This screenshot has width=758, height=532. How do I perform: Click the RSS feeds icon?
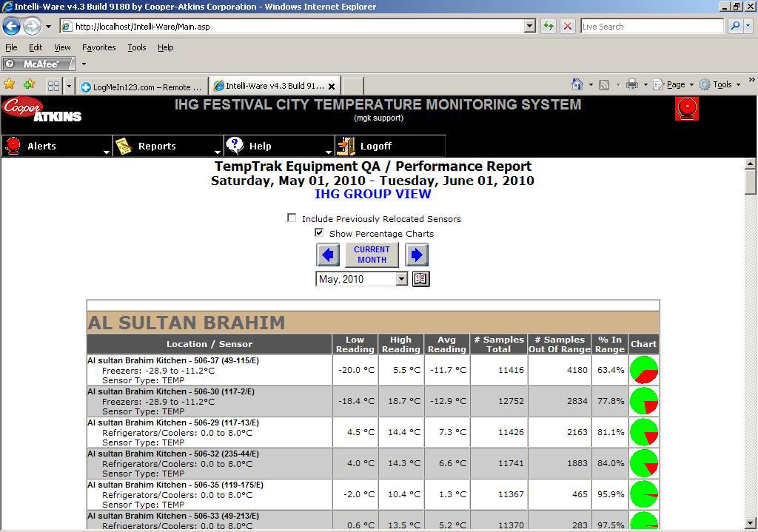coord(604,85)
